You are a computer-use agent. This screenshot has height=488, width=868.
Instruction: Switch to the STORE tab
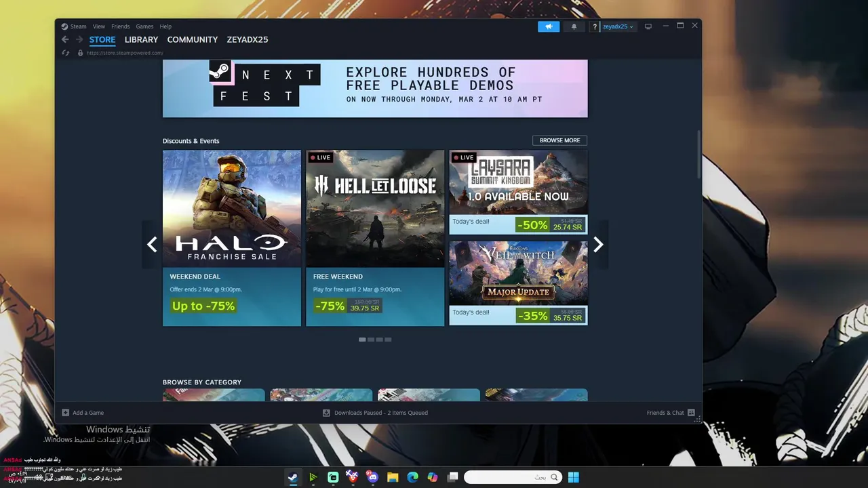pyautogui.click(x=102, y=39)
